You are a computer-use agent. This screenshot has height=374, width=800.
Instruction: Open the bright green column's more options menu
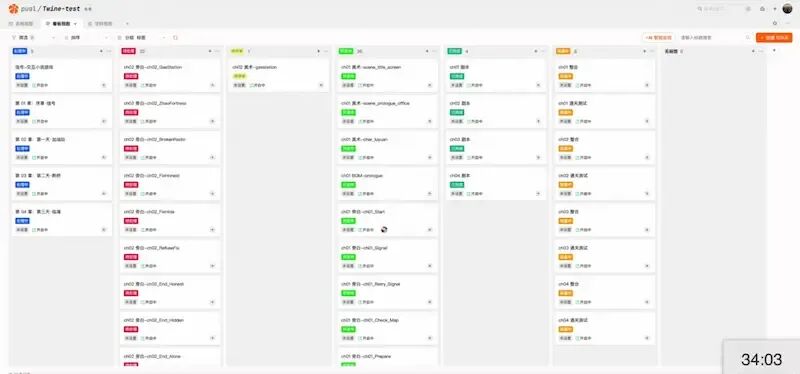pyautogui.click(x=435, y=51)
